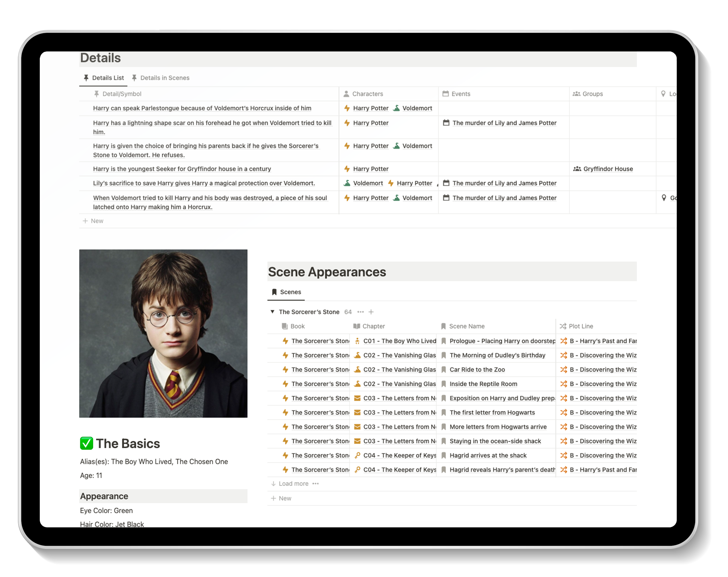This screenshot has height=577, width=728.
Task: Open the three-dot options next to Load more
Action: (x=315, y=484)
